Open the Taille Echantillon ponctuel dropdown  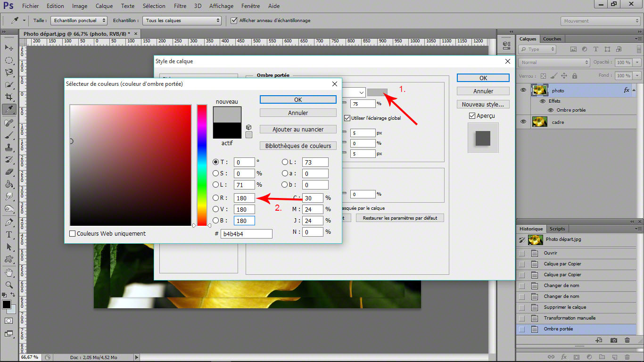(79, 20)
